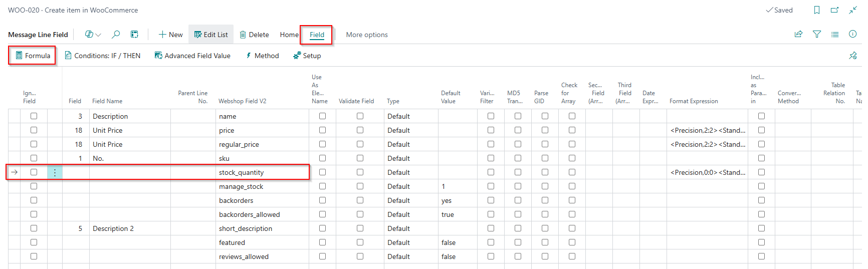
Task: Open the information (i) icon
Action: pyautogui.click(x=853, y=34)
